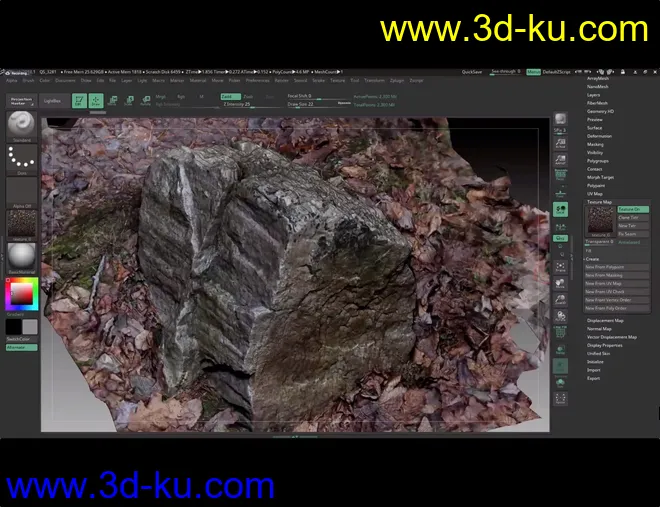Open the BasicMaterial sphere selector
Image resolution: width=660 pixels, height=507 pixels.
21,258
